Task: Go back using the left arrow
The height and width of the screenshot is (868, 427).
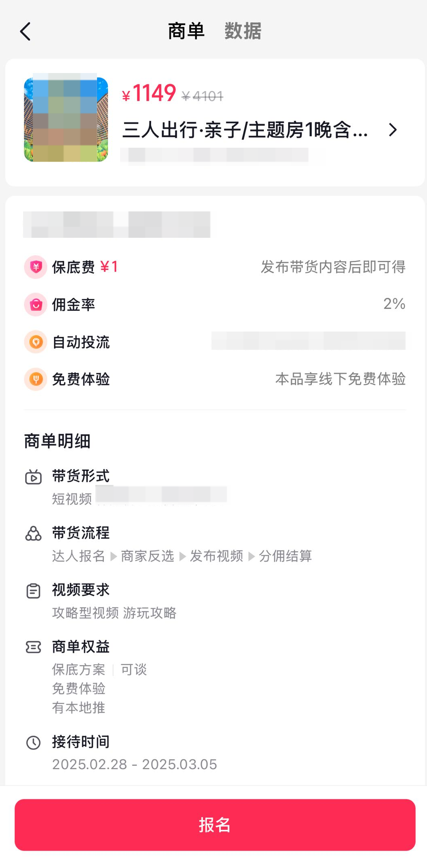Action: click(x=25, y=32)
